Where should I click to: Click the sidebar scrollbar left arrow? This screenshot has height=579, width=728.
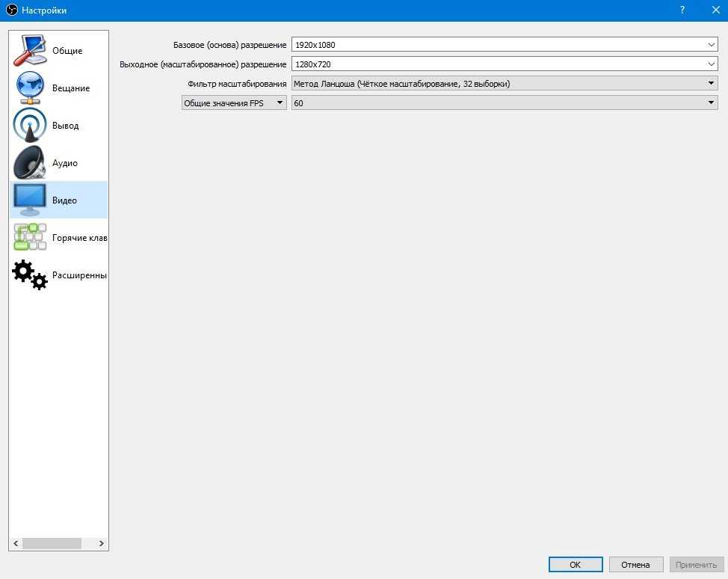point(16,543)
